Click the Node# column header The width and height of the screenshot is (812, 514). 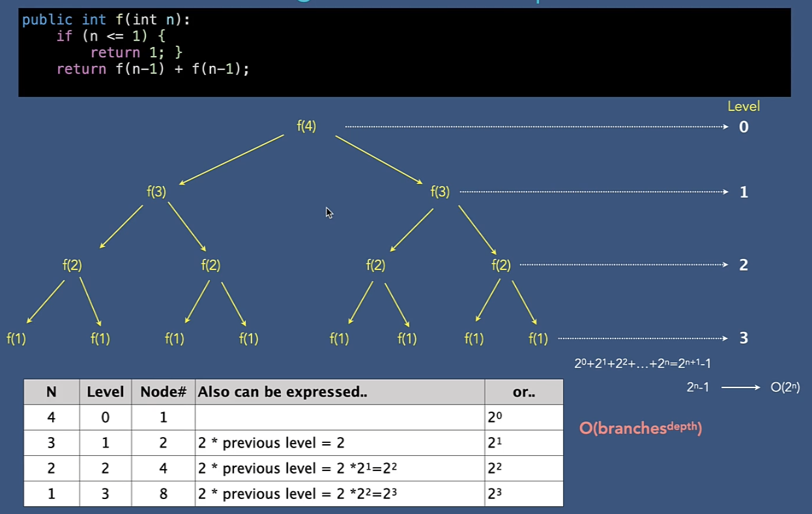coord(164,391)
